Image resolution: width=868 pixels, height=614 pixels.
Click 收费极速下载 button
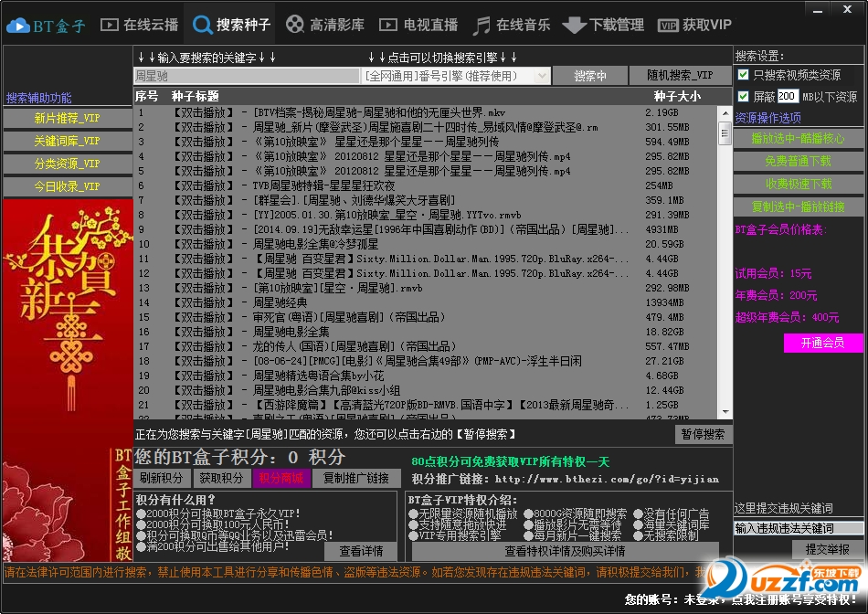point(799,184)
